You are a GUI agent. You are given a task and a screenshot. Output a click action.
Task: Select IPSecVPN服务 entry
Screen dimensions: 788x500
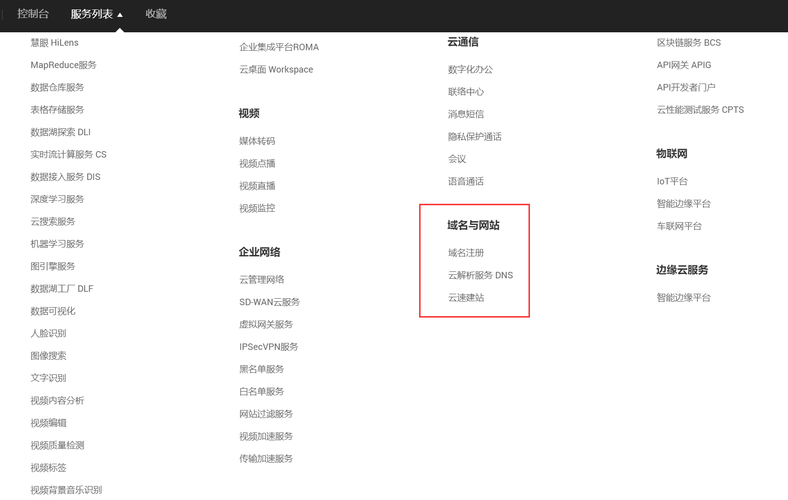pyautogui.click(x=269, y=347)
